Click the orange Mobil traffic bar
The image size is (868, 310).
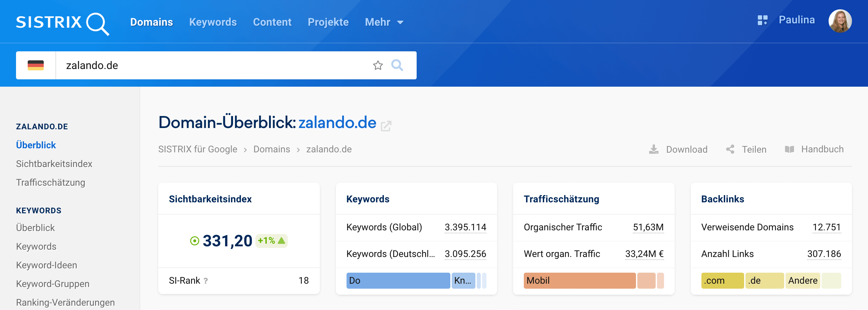click(579, 281)
